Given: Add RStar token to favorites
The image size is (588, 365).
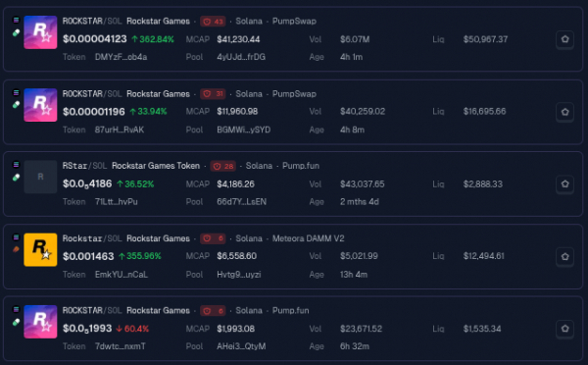Looking at the screenshot, I should pyautogui.click(x=564, y=184).
